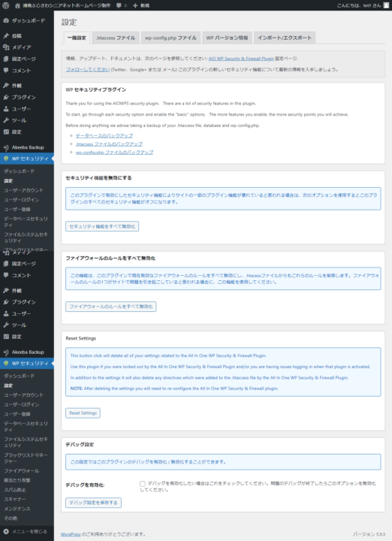The image size is (392, 541).
Task: Switch to the wp-config.php ファイル tab
Action: click(170, 38)
